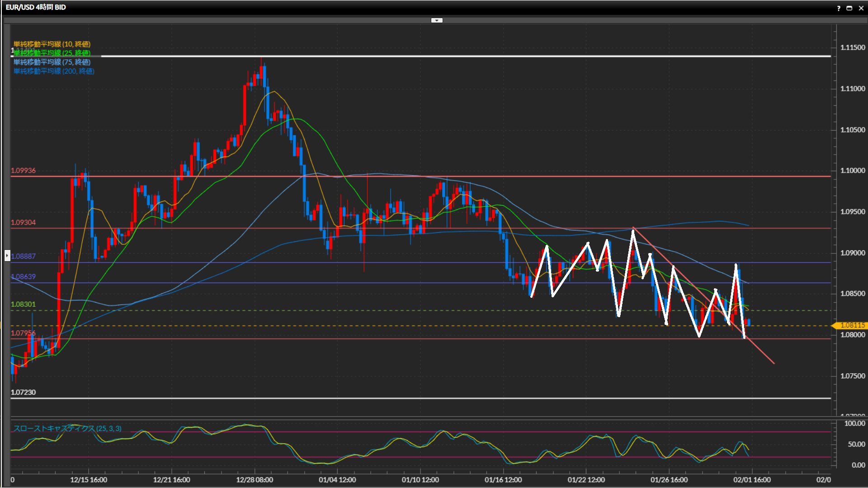Screen dimensions: 868x488
Task: Click the EUR/USD 4時間 BID window title
Action: (x=36, y=7)
